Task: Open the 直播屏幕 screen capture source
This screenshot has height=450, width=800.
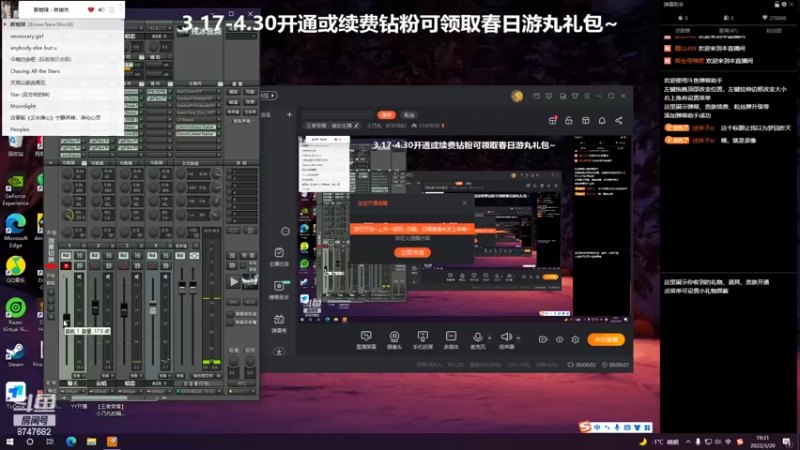Action: coord(366,340)
